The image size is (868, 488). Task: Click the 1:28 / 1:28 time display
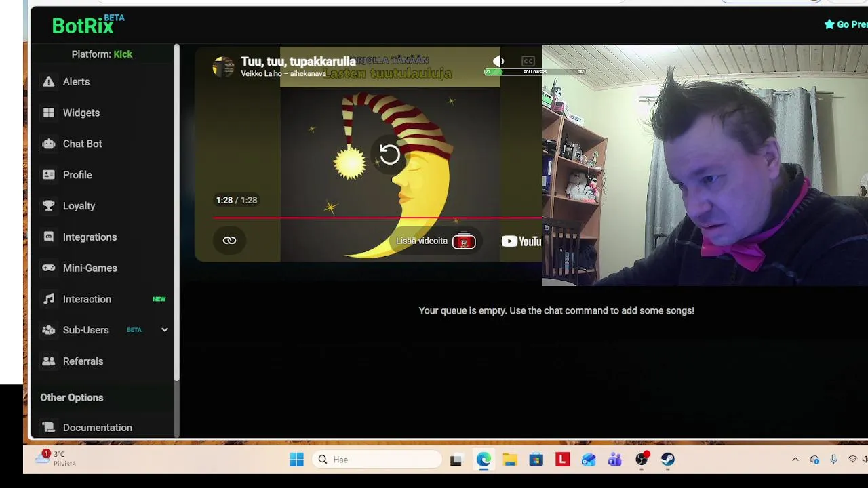pyautogui.click(x=236, y=200)
